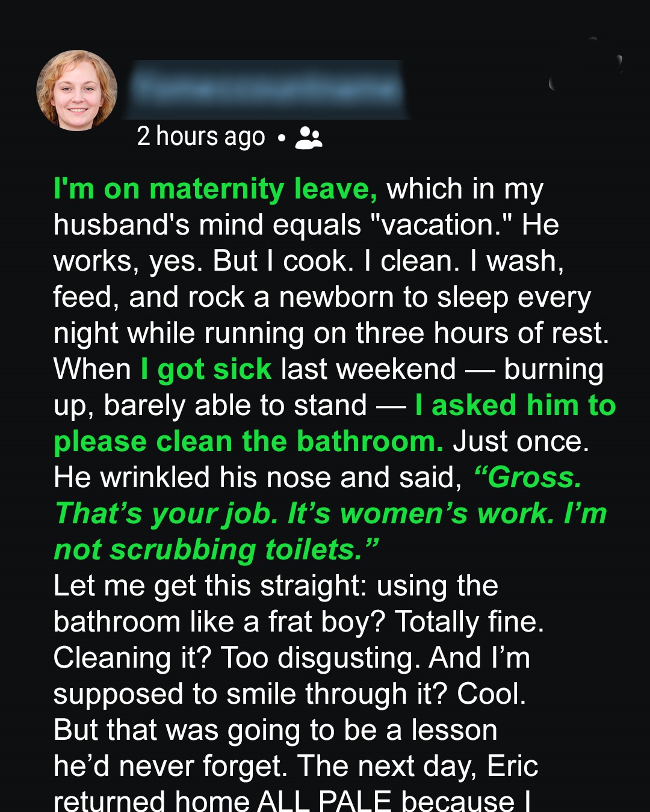The image size is (650, 812).
Task: Click the name "Eric" in the post
Action: point(512,767)
